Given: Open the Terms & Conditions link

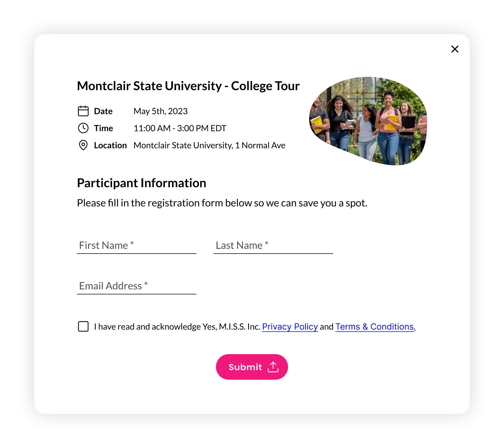Looking at the screenshot, I should click(375, 327).
